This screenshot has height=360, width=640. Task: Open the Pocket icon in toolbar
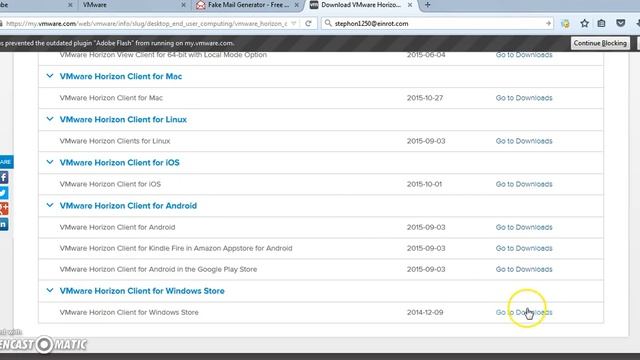coord(620,23)
